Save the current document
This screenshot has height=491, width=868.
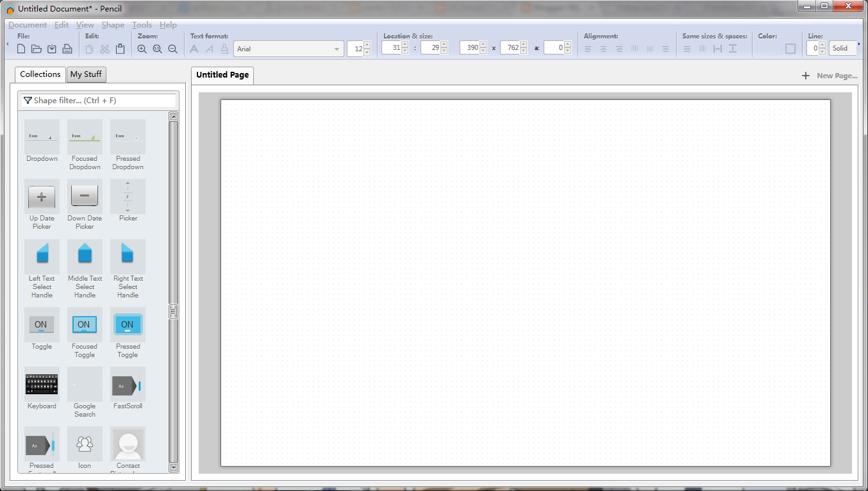[x=51, y=48]
